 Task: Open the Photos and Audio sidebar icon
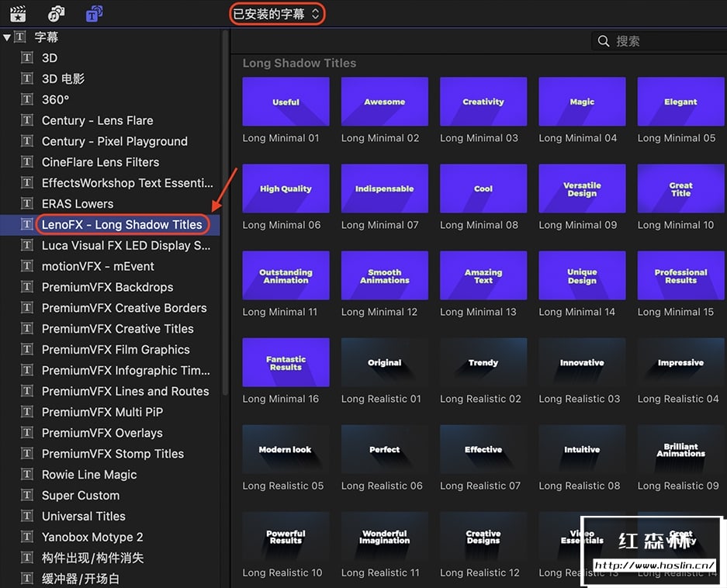[x=56, y=14]
